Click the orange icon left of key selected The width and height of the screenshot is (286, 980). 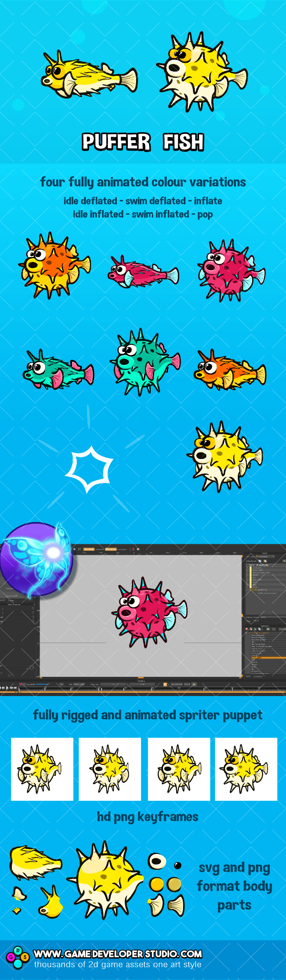coord(165,684)
